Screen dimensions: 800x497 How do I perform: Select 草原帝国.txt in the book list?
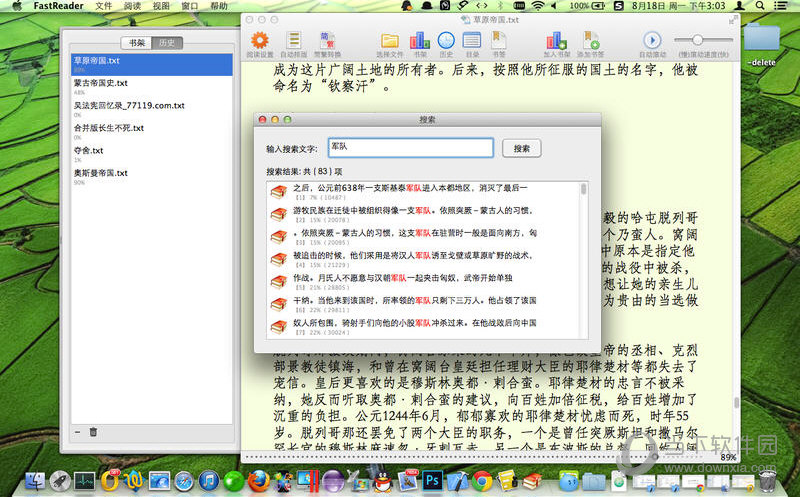152,64
